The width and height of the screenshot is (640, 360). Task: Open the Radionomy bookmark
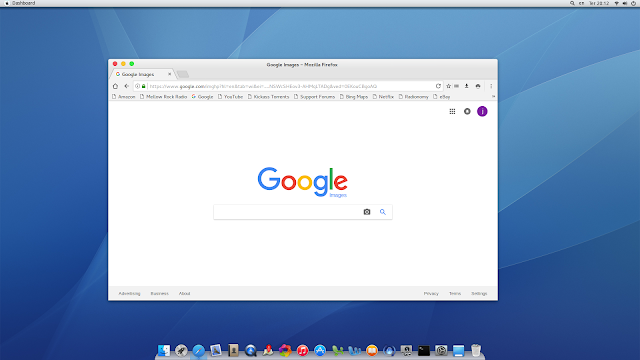(x=413, y=97)
